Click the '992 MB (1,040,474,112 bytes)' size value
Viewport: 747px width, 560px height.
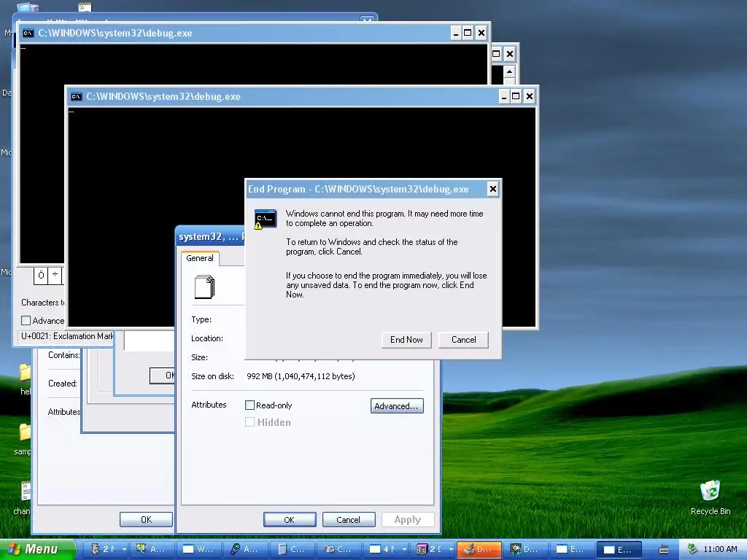(301, 376)
